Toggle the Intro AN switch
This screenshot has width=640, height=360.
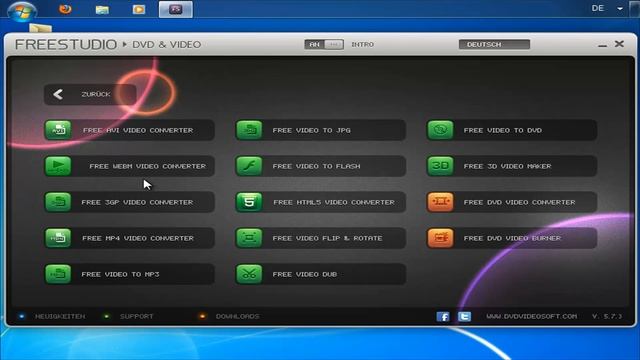[x=324, y=44]
